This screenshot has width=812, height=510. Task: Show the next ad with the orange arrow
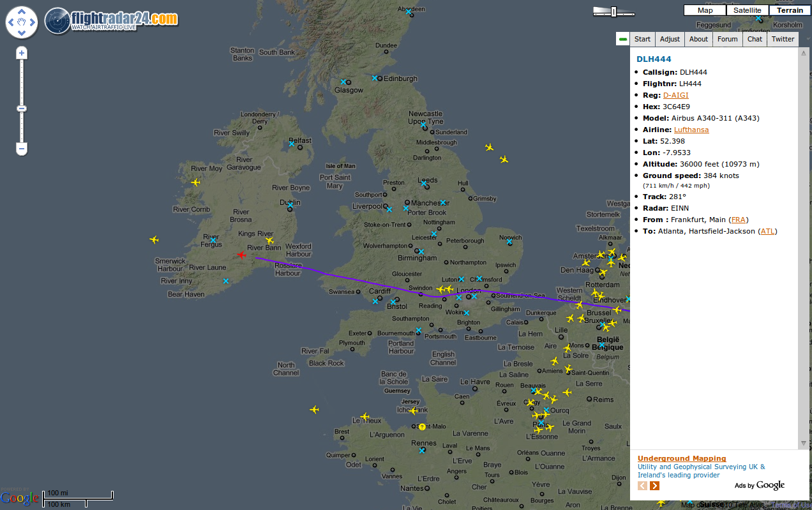click(655, 486)
